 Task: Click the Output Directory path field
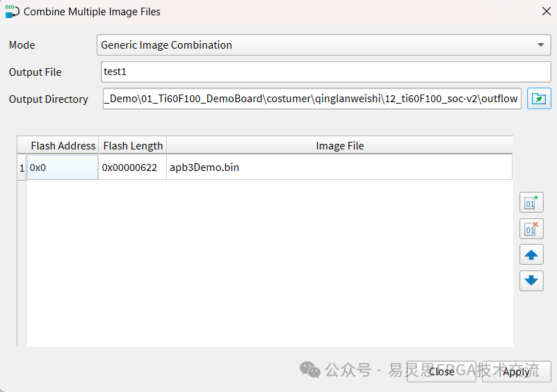(x=311, y=99)
